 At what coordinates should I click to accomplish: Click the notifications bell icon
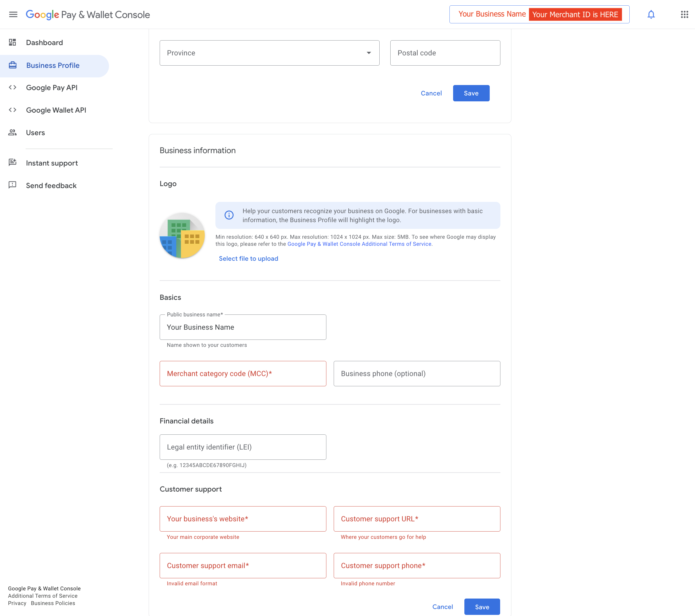(651, 15)
